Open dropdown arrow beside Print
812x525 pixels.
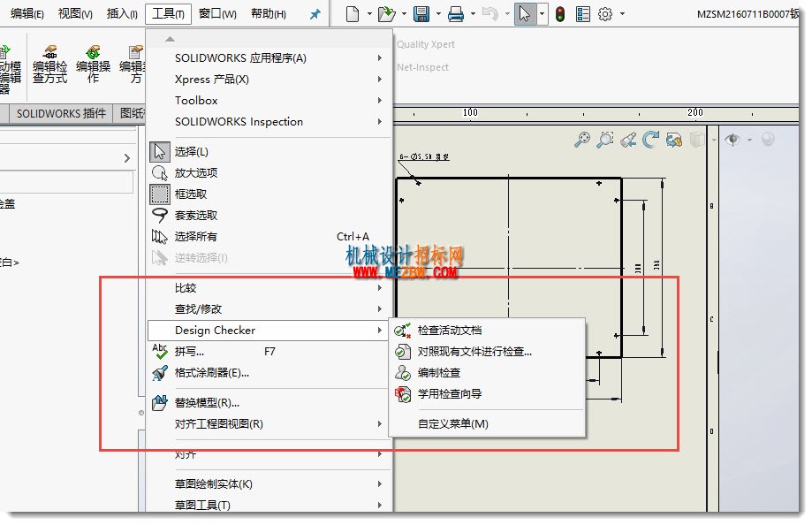point(473,14)
